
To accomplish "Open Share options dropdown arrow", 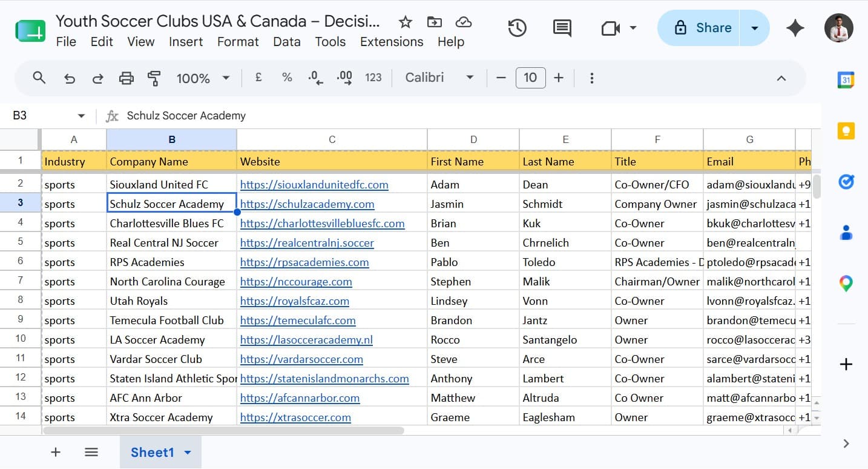I will coord(755,28).
